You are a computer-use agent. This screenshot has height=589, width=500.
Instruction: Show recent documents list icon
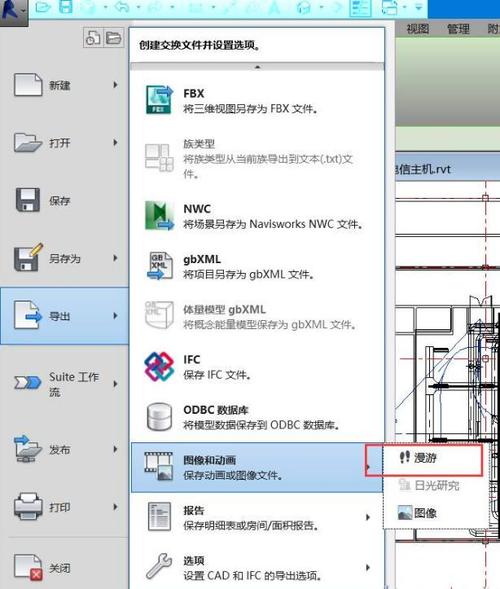pos(92,38)
